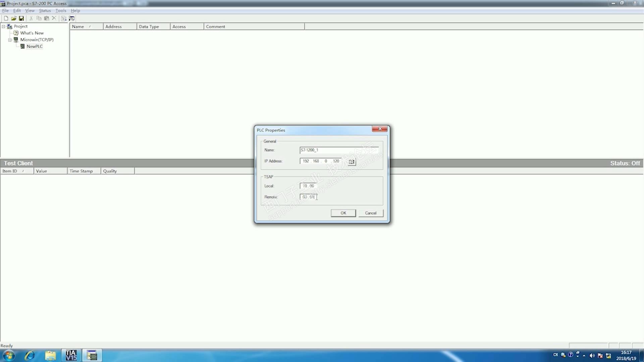The image size is (644, 362).
Task: Select the NewPLC tree node
Action: pyautogui.click(x=35, y=46)
